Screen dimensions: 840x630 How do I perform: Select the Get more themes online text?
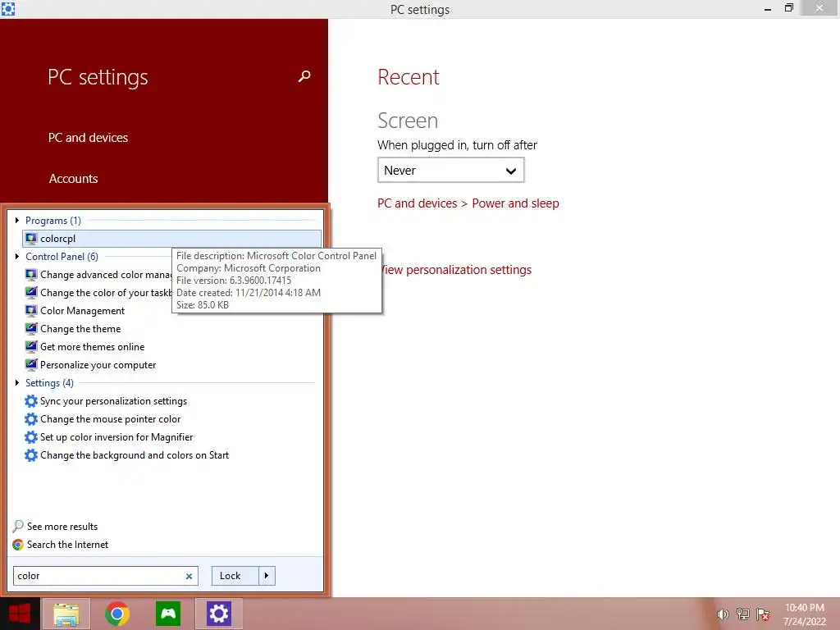[x=92, y=347]
